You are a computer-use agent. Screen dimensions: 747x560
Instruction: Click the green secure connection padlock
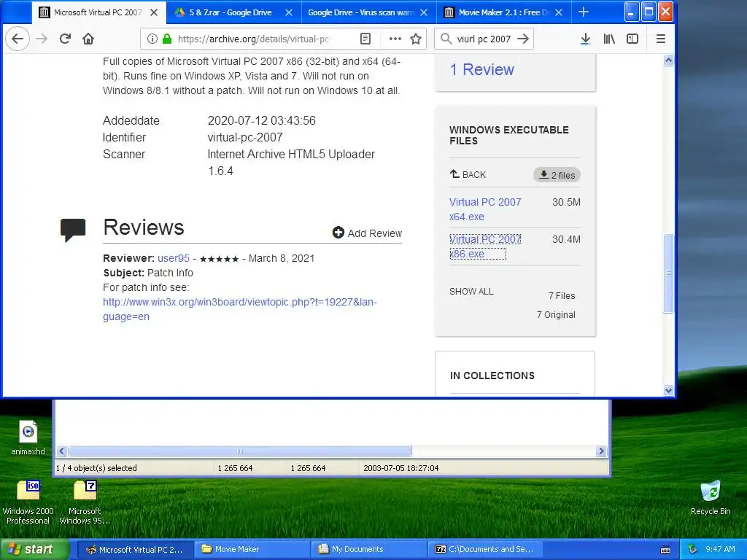pyautogui.click(x=167, y=39)
